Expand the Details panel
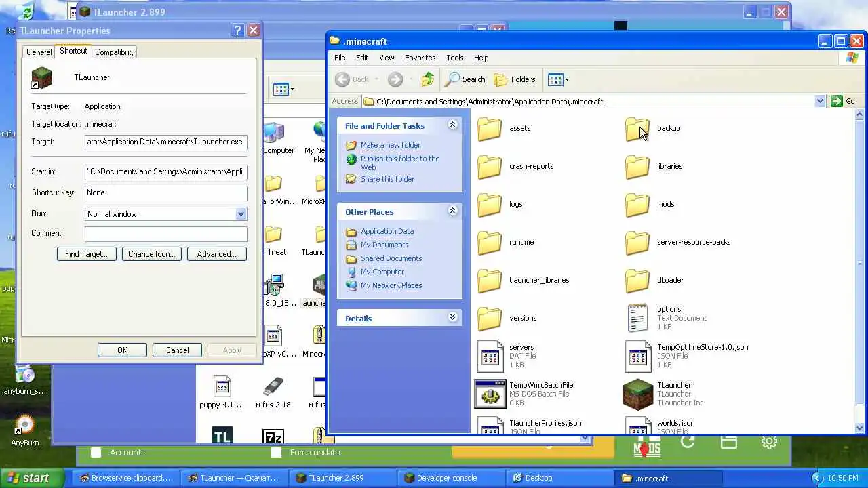Screen dimensions: 868x488 coord(452,318)
